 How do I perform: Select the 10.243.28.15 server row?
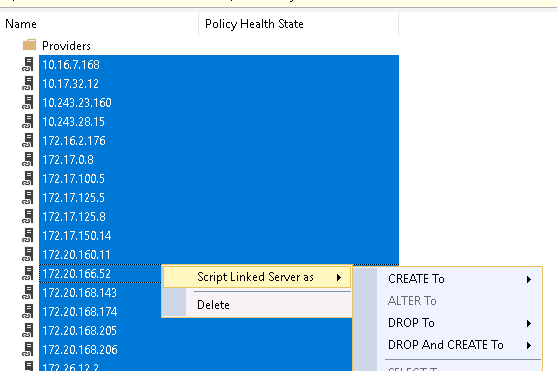point(219,122)
